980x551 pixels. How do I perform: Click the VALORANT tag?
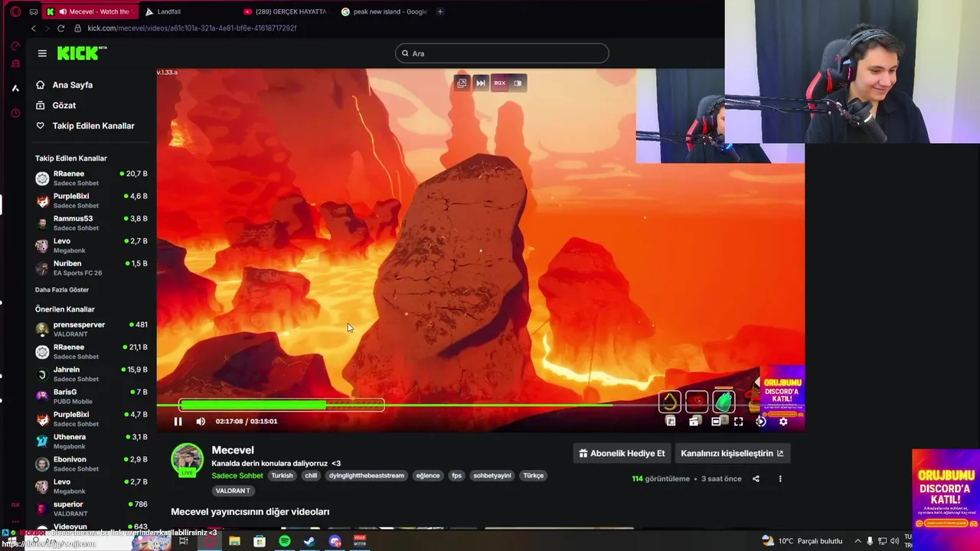click(x=233, y=491)
